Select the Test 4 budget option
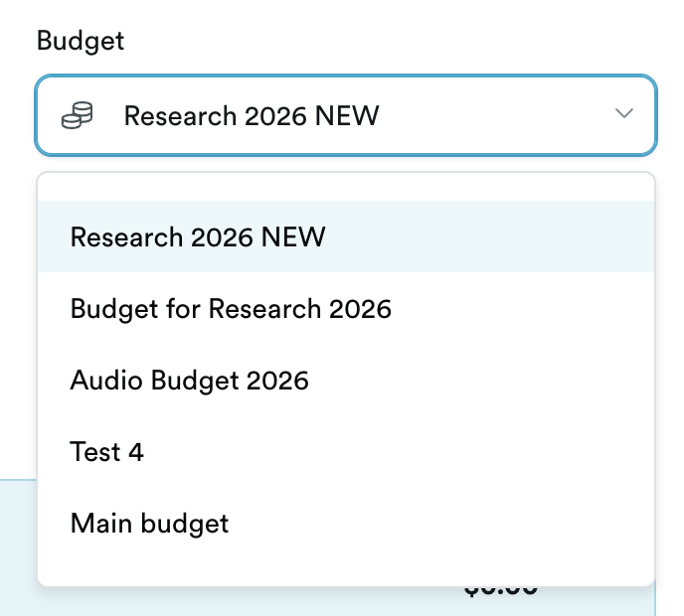 (x=346, y=452)
